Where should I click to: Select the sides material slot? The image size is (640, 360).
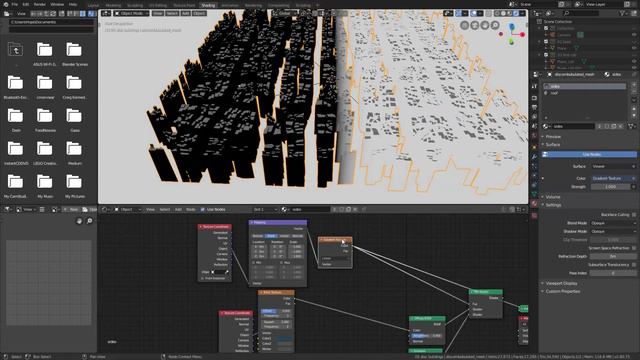coord(584,87)
